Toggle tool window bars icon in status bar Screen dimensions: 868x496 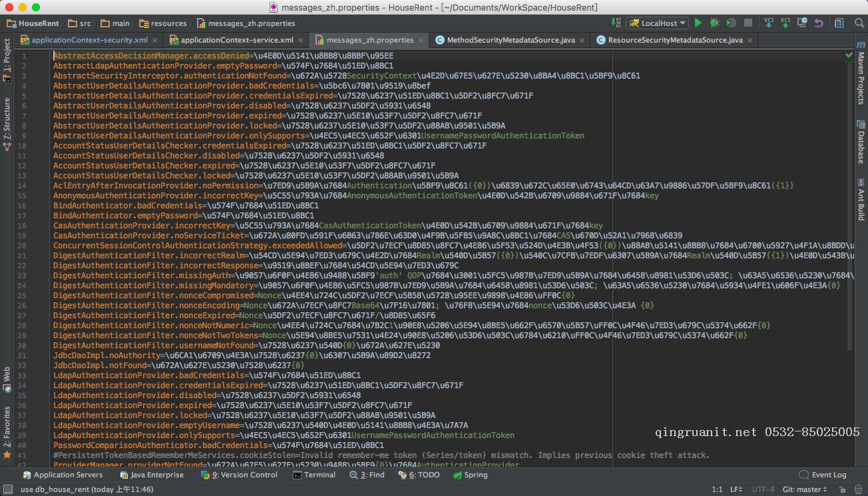[8, 489]
